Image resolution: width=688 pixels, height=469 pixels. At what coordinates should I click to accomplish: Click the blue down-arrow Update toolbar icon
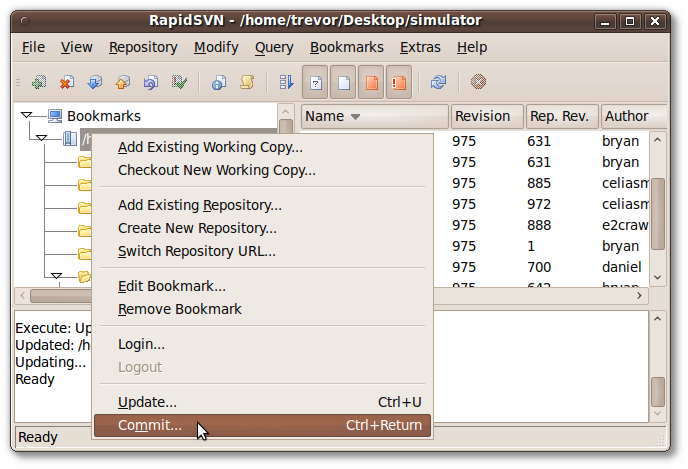click(95, 82)
